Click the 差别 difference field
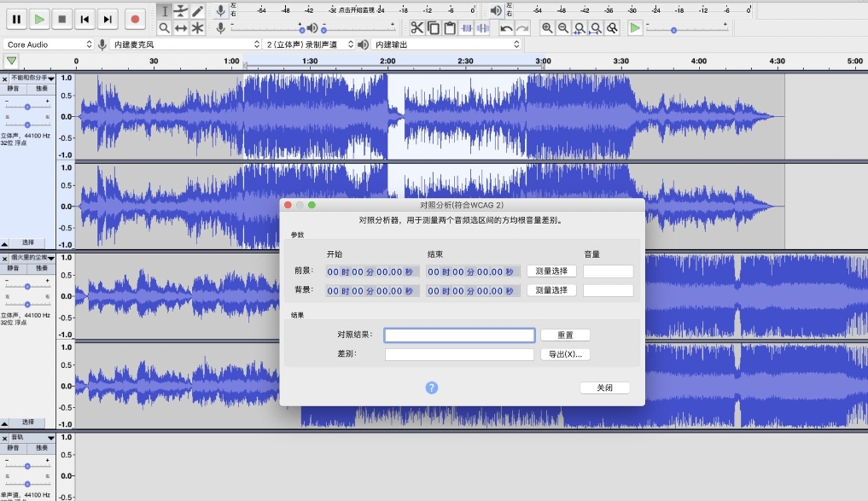 459,354
